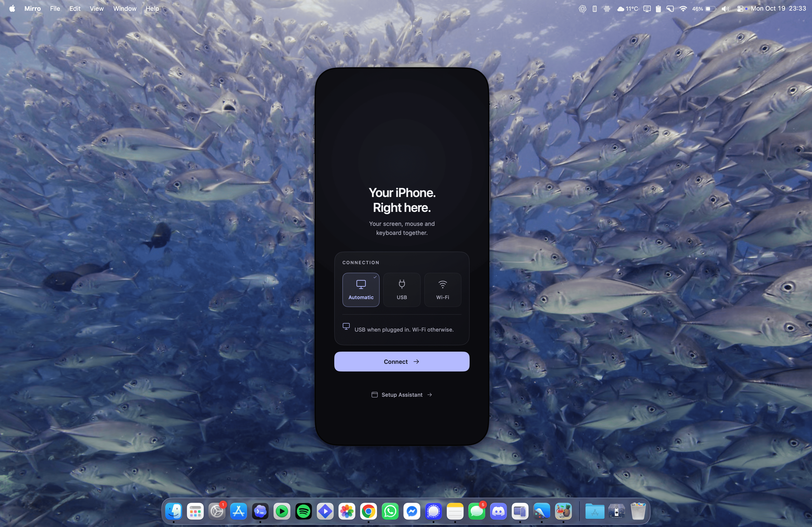Image resolution: width=812 pixels, height=527 pixels.
Task: Click the menu bar icon between clipboard and Wi-Fi
Action: click(x=670, y=9)
